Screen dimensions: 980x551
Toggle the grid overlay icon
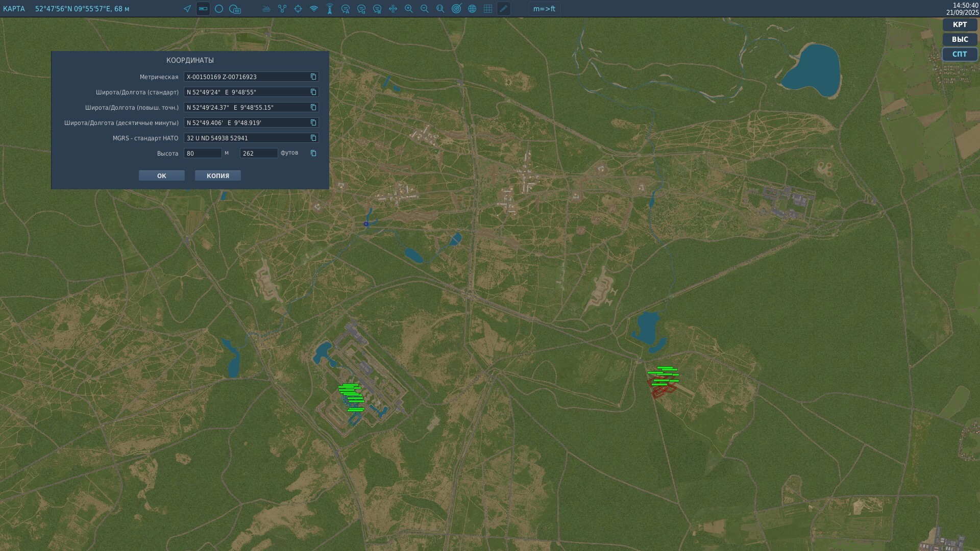click(x=488, y=9)
